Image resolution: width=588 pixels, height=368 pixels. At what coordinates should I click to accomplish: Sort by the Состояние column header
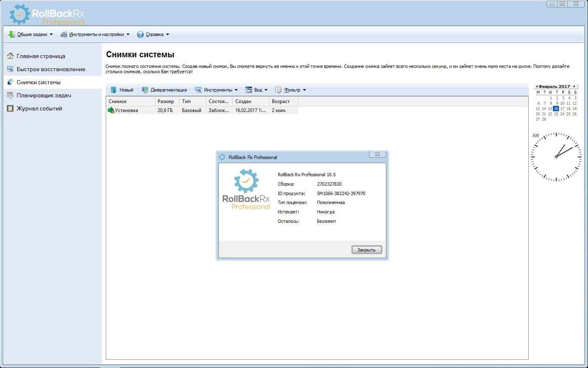click(219, 101)
